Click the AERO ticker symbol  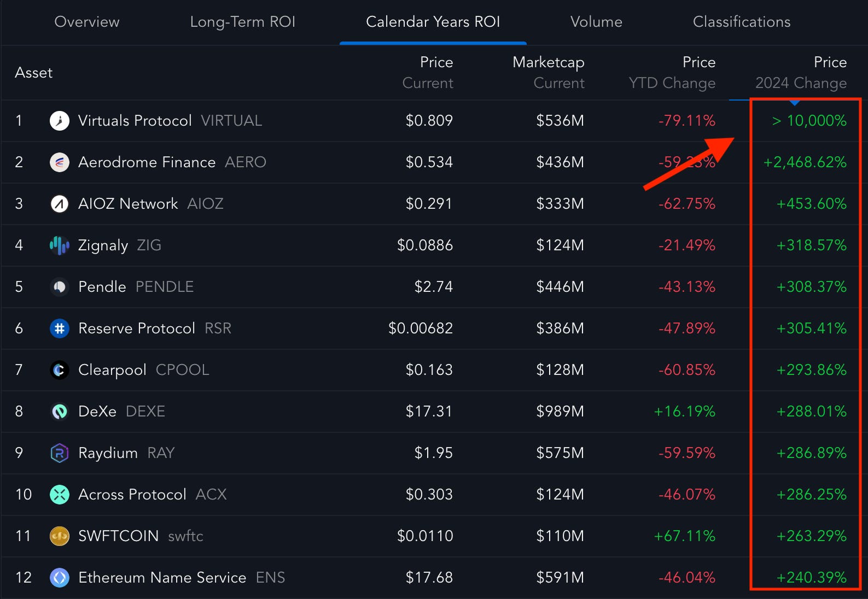tap(246, 162)
